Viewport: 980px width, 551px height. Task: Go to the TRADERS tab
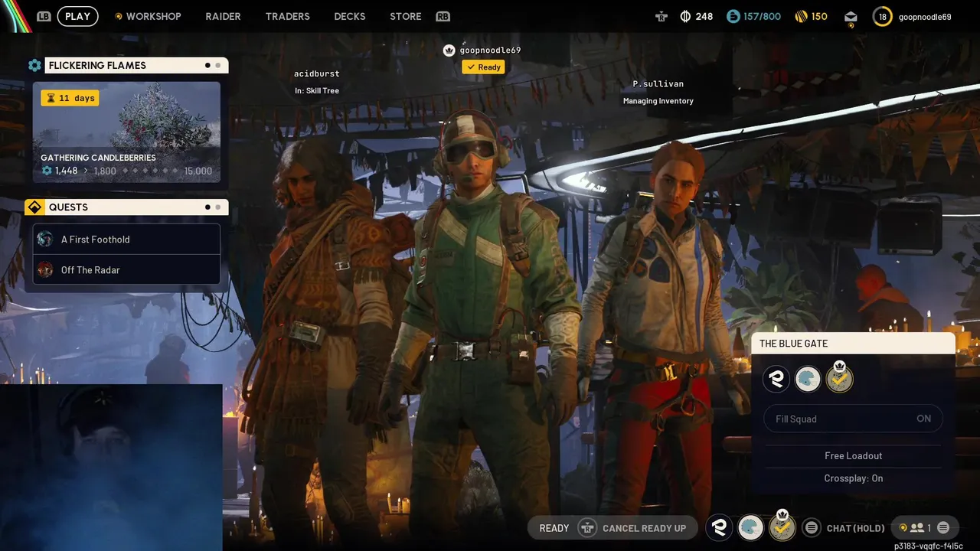coord(287,16)
